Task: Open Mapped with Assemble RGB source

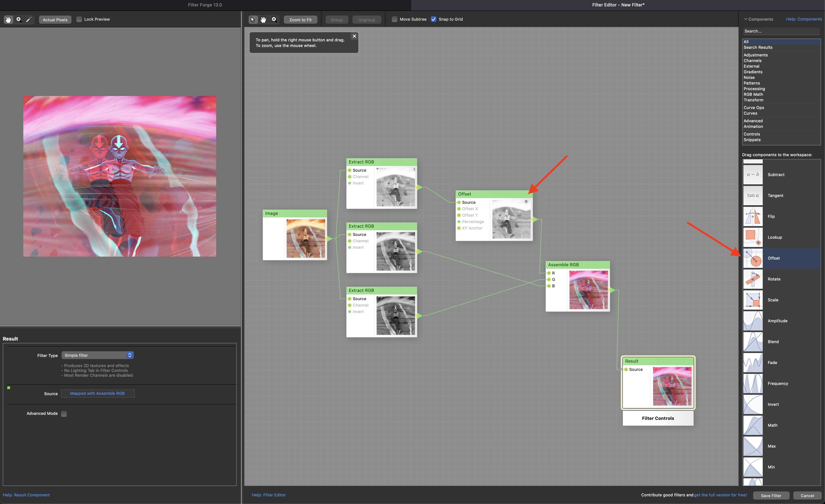Action: click(x=97, y=393)
